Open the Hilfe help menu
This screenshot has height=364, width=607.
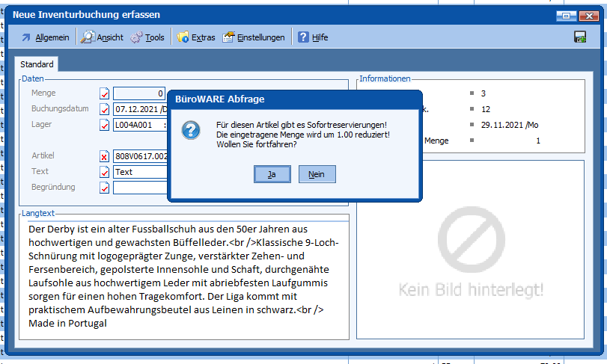[x=314, y=37]
